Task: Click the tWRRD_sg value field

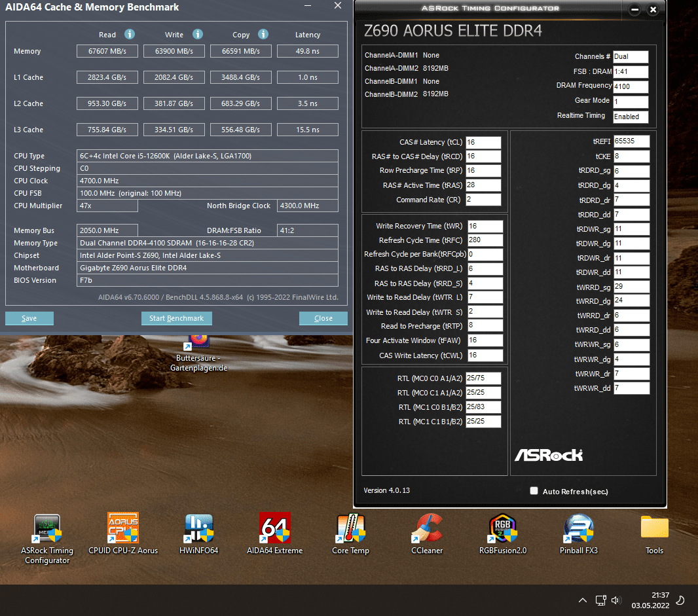Action: pyautogui.click(x=631, y=287)
